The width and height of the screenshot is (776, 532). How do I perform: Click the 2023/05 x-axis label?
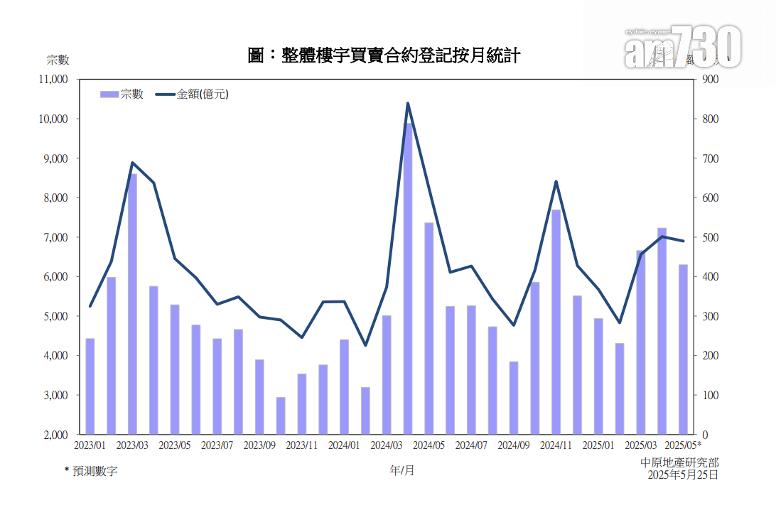click(175, 445)
